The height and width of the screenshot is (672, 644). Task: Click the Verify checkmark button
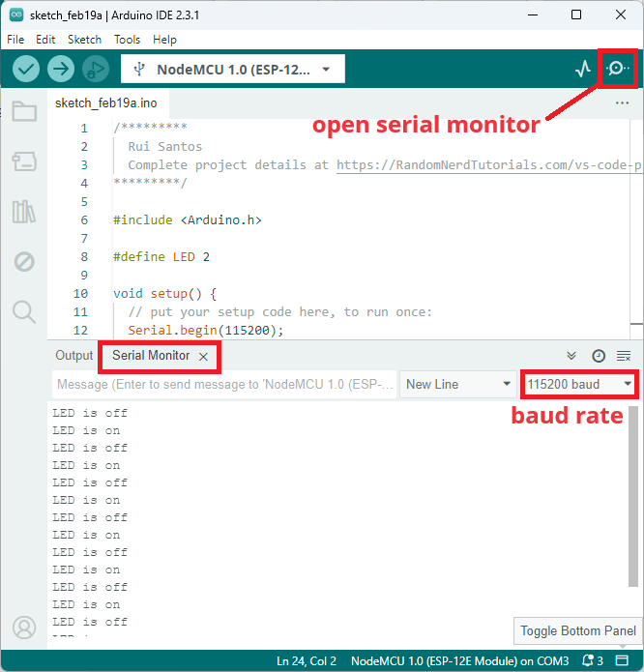[x=26, y=69]
